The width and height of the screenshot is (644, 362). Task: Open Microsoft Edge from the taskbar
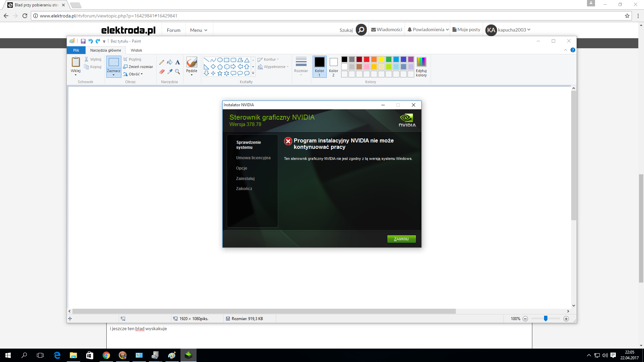point(57,355)
